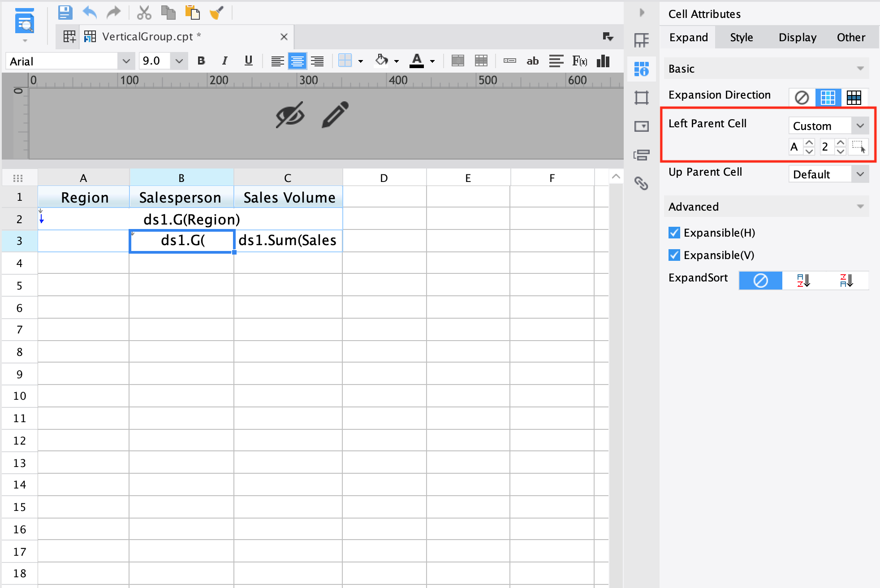The width and height of the screenshot is (880, 588).
Task: Apply the format painter
Action: tap(216, 13)
